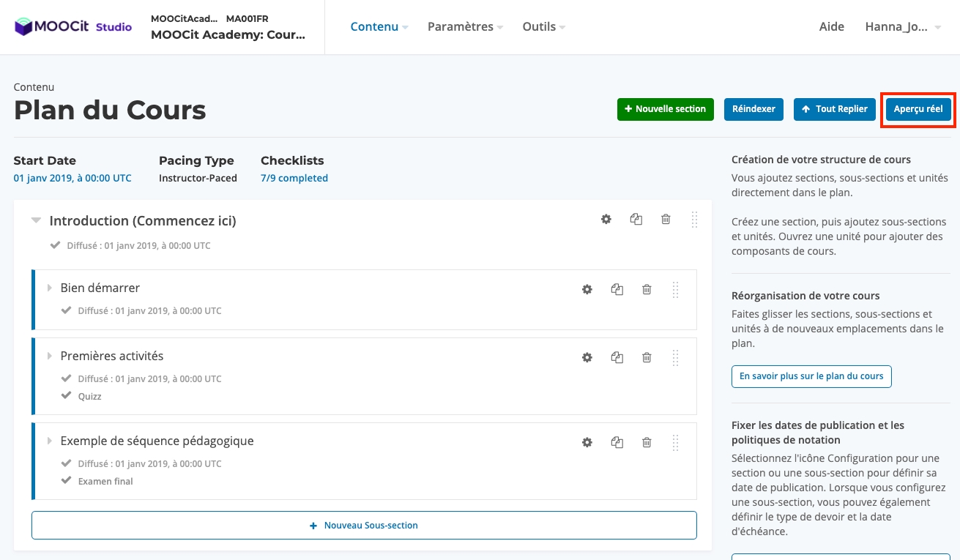The image size is (960, 560).
Task: Open settings gear for Introduction section
Action: click(x=606, y=219)
